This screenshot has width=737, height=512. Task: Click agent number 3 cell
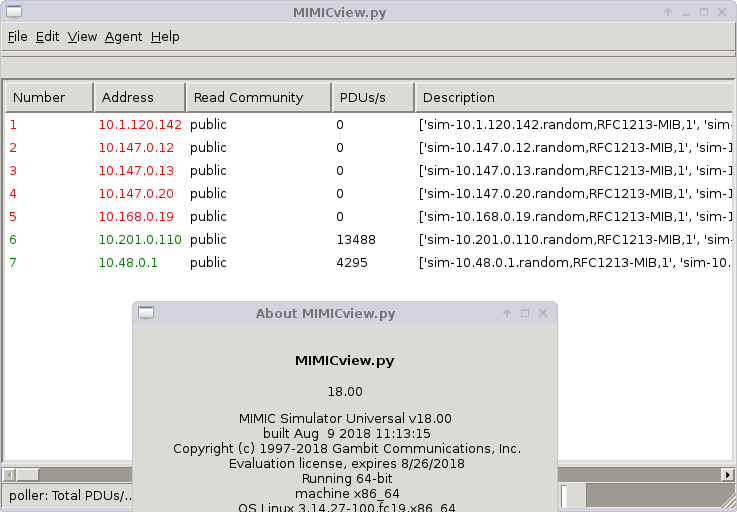tap(13, 171)
